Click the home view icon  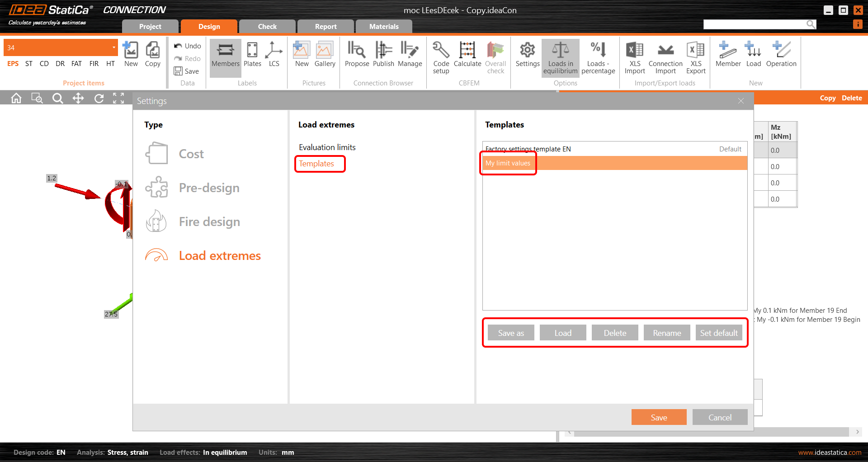coord(16,98)
